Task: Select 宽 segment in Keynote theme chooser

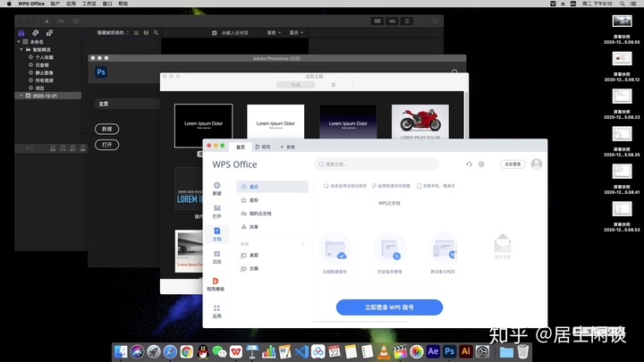Action: coord(334,85)
